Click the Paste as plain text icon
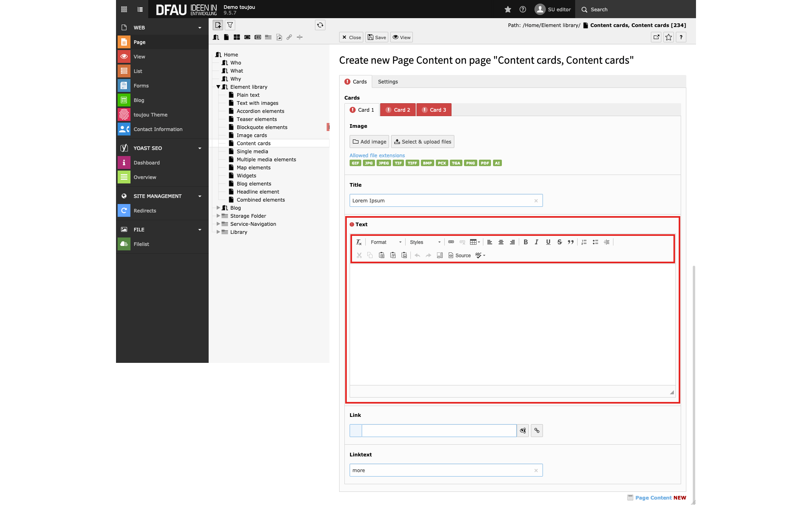 point(393,255)
